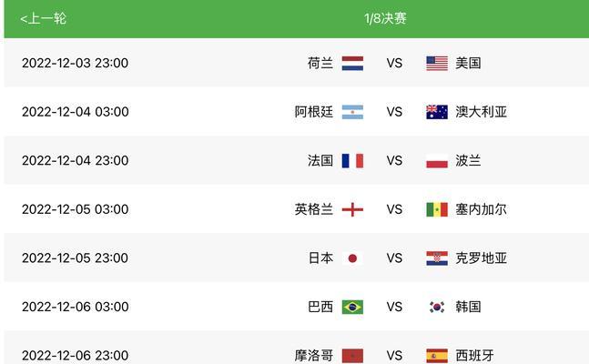Screen dimensions: 589x364
Task: Tap the Japan flag icon
Action: click(352, 258)
